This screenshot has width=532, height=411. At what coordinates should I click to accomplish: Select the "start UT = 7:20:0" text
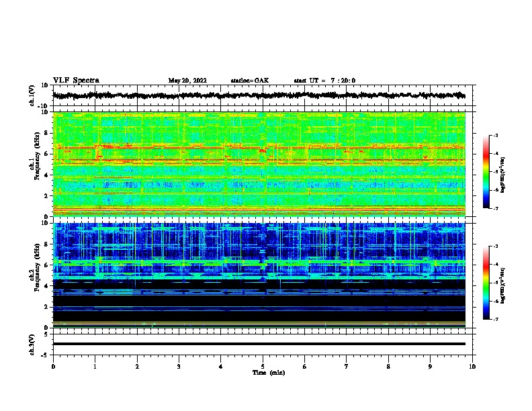(324, 81)
